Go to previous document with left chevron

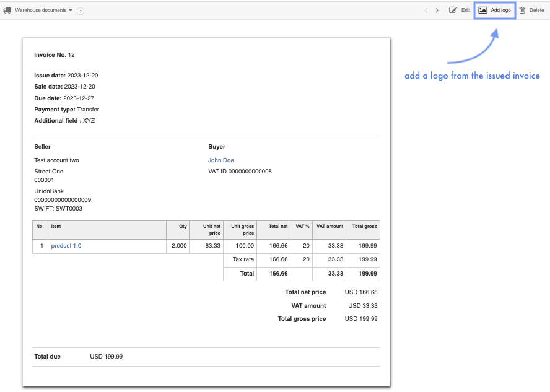(426, 11)
